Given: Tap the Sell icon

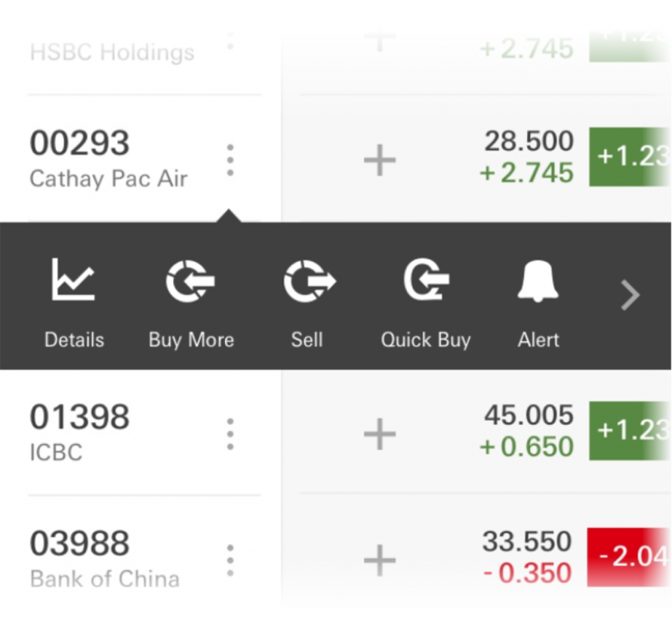Looking at the screenshot, I should point(308,282).
